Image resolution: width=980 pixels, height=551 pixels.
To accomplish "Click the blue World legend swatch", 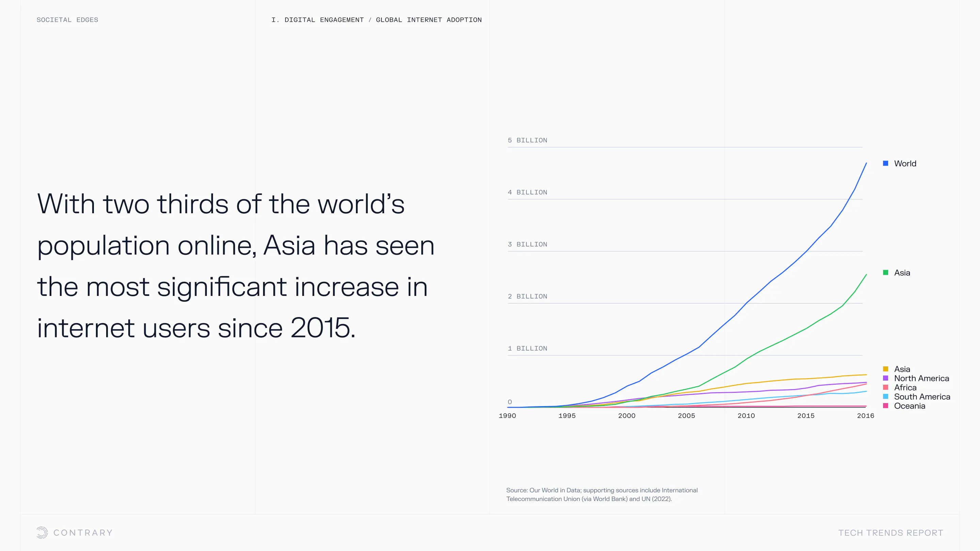I will pos(886,163).
